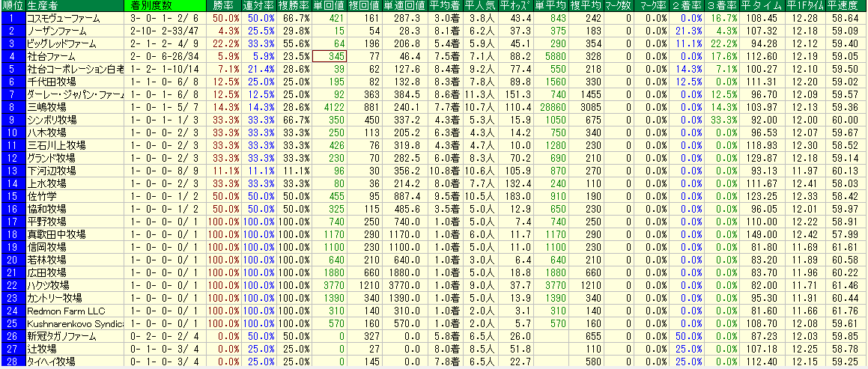
Task: Click 社台コーポレーション白老 breeder name
Action: coord(75,69)
